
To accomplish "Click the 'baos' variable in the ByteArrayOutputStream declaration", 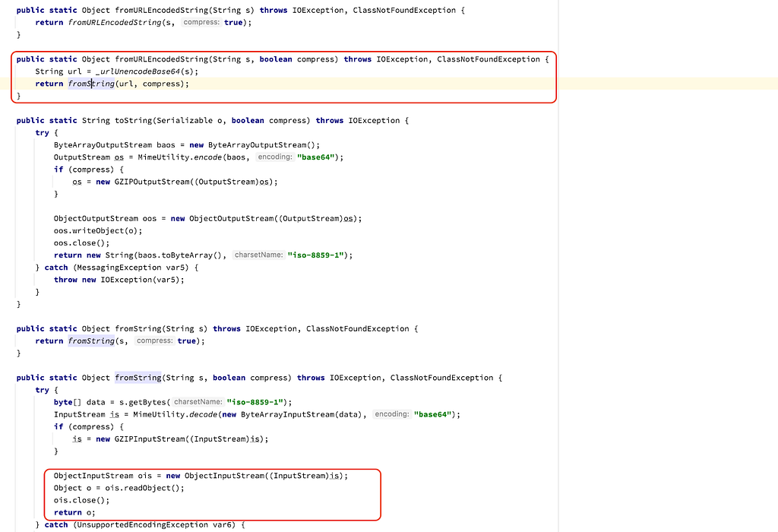I will pyautogui.click(x=166, y=145).
